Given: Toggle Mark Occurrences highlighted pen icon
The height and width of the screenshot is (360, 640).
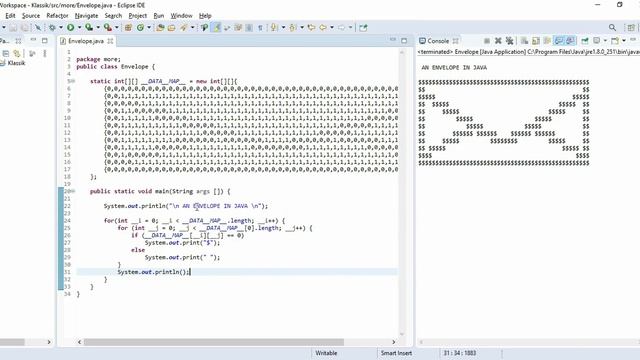Looking at the screenshot, I should point(216,28).
